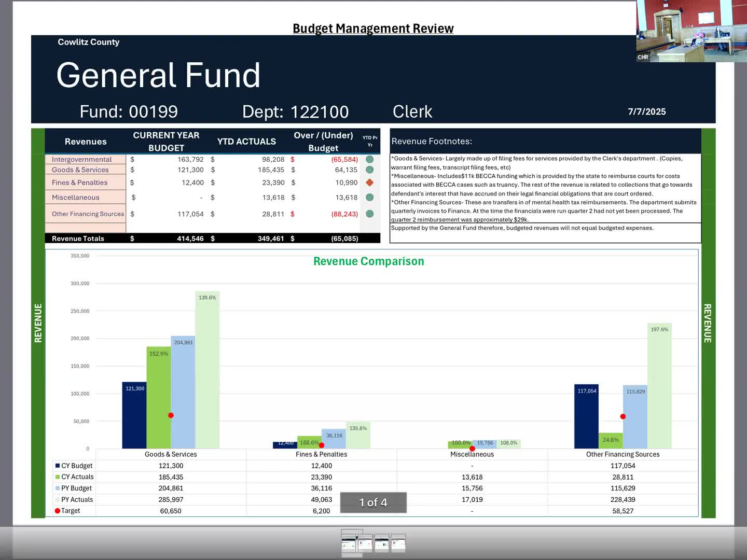
Task: Click the over-budget value "10,990"
Action: 346,183
